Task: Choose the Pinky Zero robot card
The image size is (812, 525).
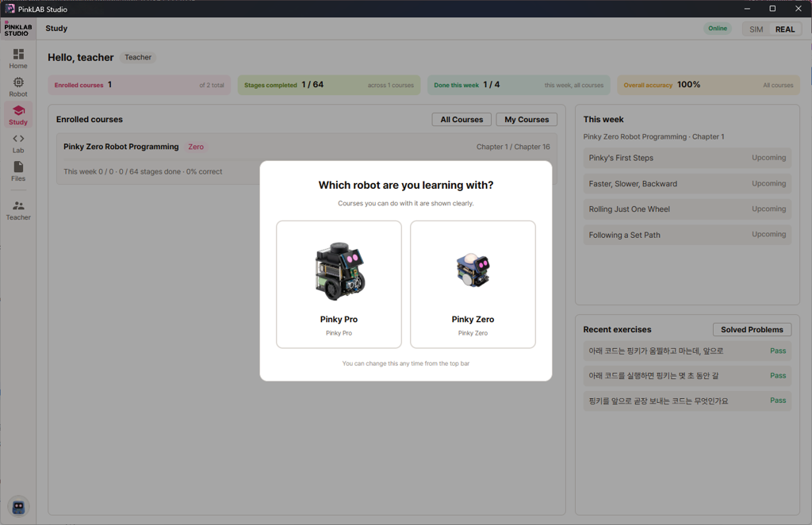Action: click(x=473, y=284)
